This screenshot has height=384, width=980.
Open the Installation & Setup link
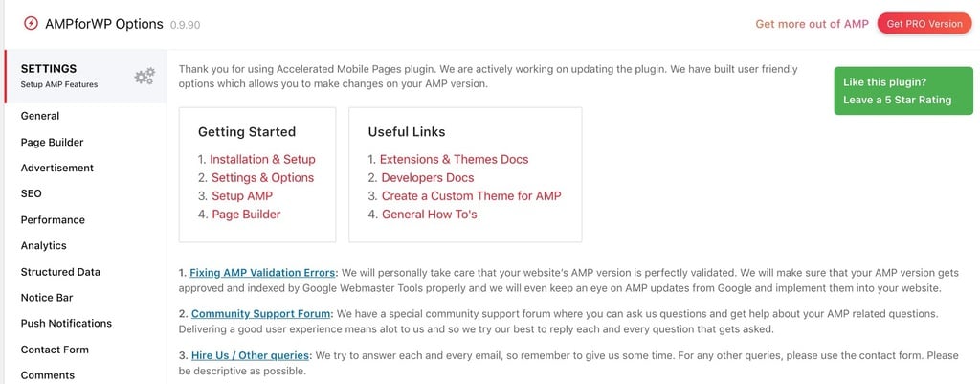click(x=262, y=160)
